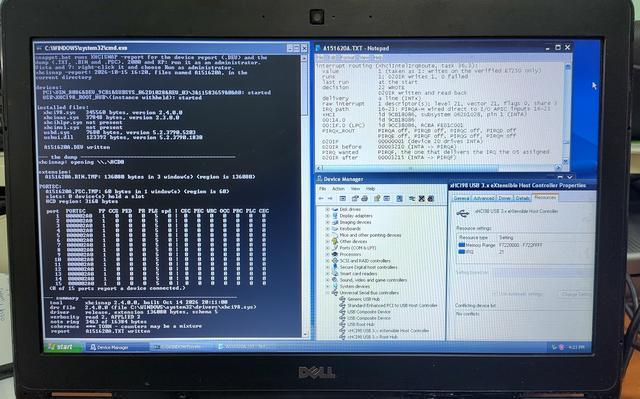Click the cmd window scrollbar down arrow
The image size is (640, 399).
304,334
